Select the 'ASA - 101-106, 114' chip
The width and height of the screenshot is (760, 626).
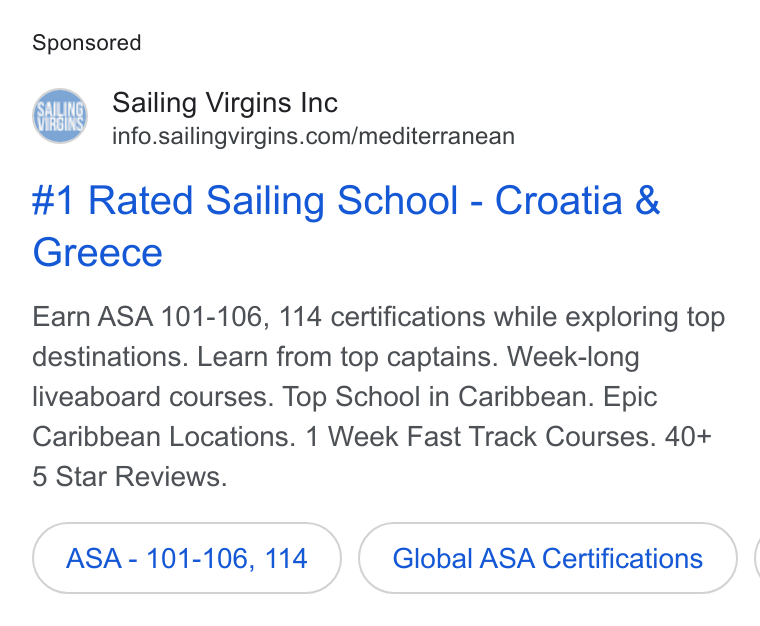[187, 558]
